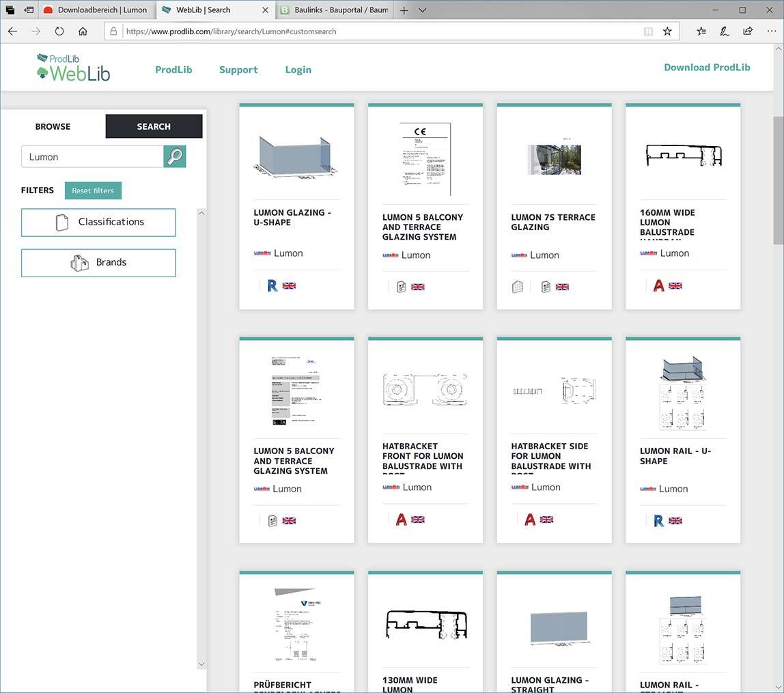Image resolution: width=784 pixels, height=693 pixels.
Task: Close the WebLib | Search tab
Action: click(x=265, y=10)
